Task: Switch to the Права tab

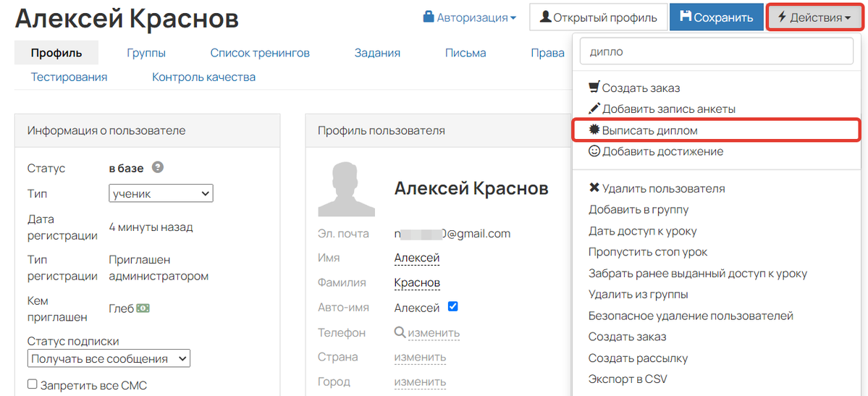Action: [547, 53]
